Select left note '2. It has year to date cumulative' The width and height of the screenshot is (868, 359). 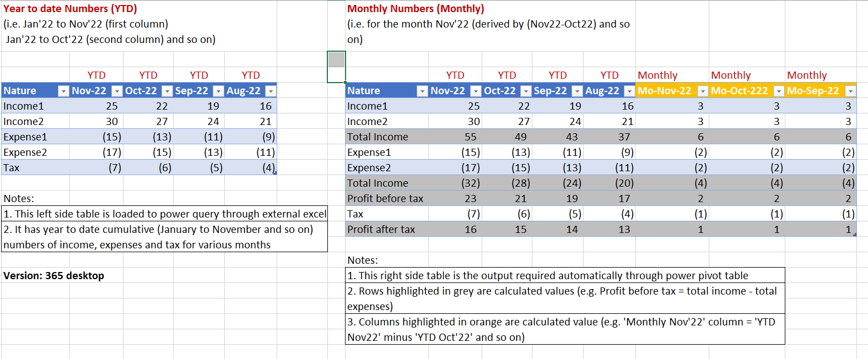pyautogui.click(x=165, y=237)
